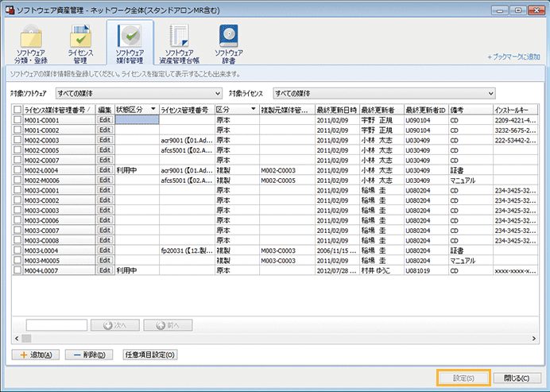Select the highlighted 状態区分 cell in row M001-C0001
Screen dimensions: 550x392
point(137,120)
